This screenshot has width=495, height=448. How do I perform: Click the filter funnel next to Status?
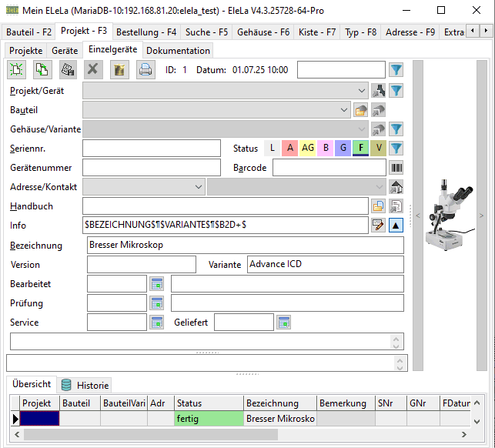click(x=396, y=148)
